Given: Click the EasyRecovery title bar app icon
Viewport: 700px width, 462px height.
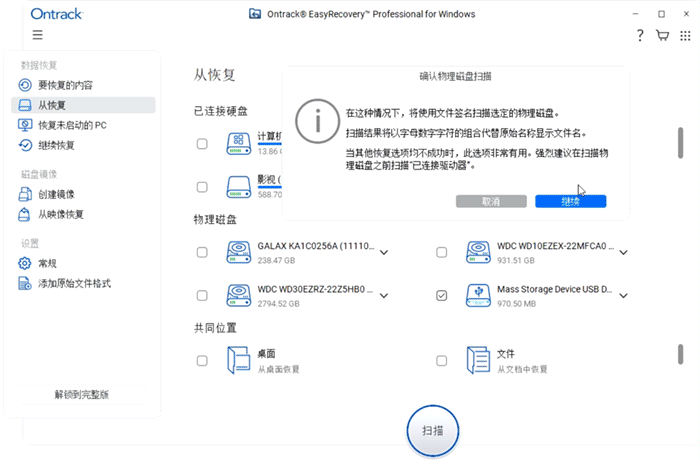Looking at the screenshot, I should (255, 14).
